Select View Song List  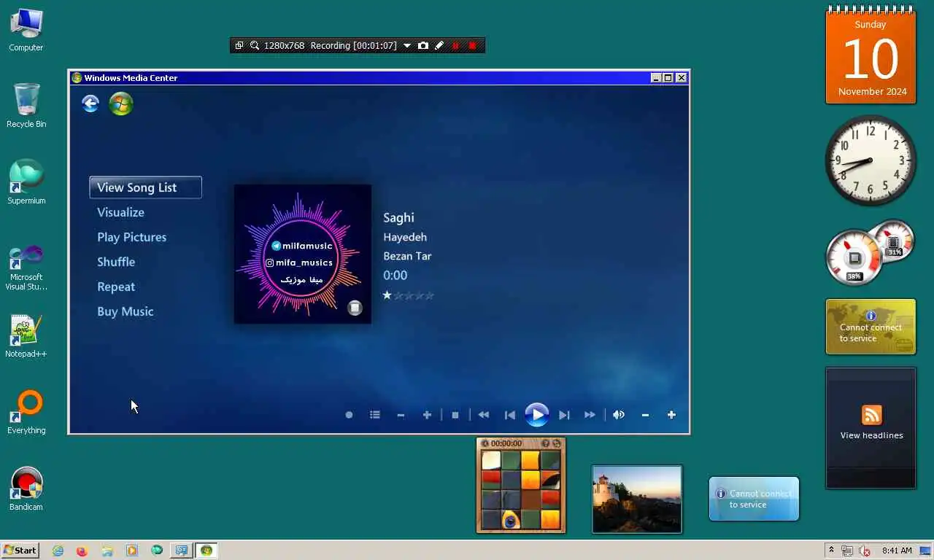tap(145, 187)
